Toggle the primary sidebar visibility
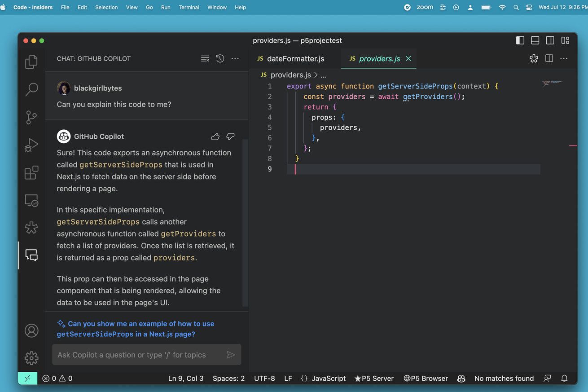The image size is (588, 392). tap(520, 40)
